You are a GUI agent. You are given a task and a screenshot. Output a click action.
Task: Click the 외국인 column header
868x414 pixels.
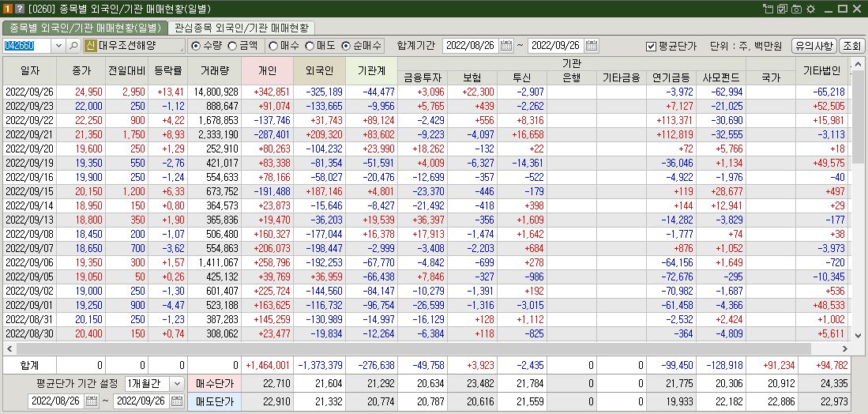click(x=318, y=71)
